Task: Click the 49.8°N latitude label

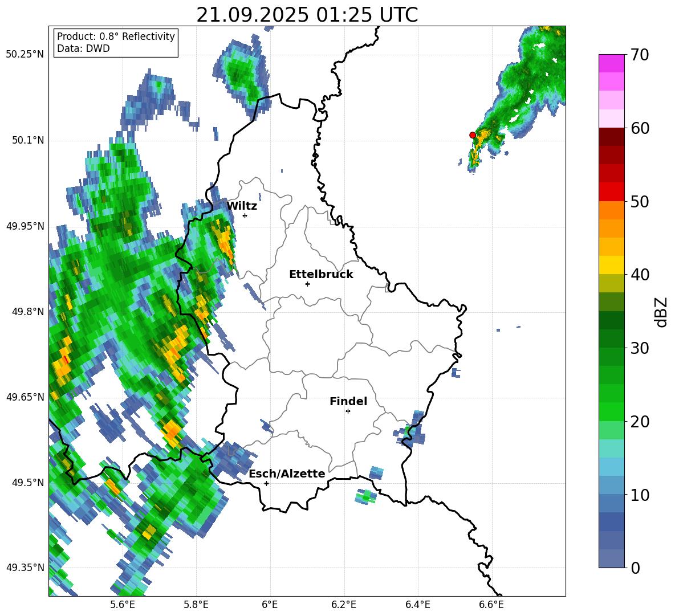Action: 28,312
